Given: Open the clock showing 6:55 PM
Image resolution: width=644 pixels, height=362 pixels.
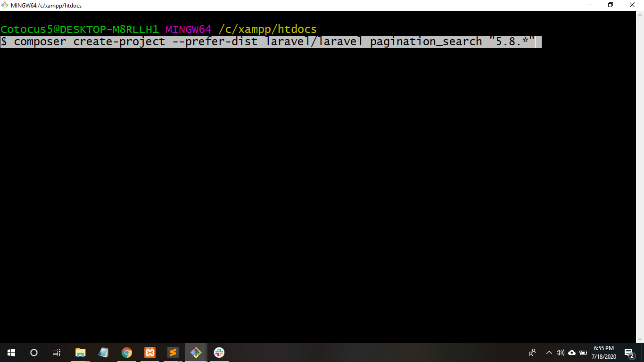Looking at the screenshot, I should click(x=604, y=353).
